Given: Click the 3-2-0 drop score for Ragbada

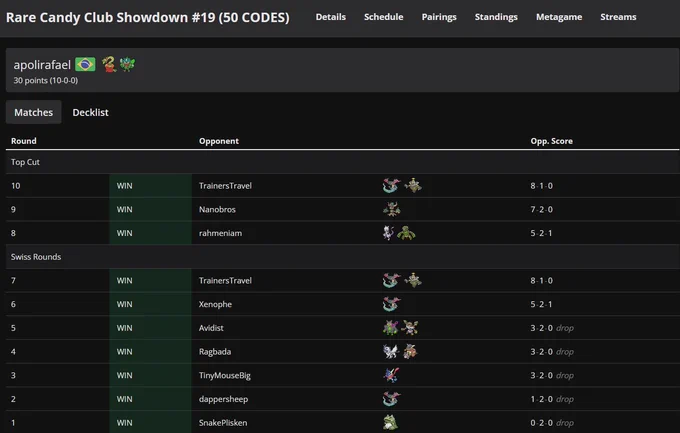Looking at the screenshot, I should [552, 351].
